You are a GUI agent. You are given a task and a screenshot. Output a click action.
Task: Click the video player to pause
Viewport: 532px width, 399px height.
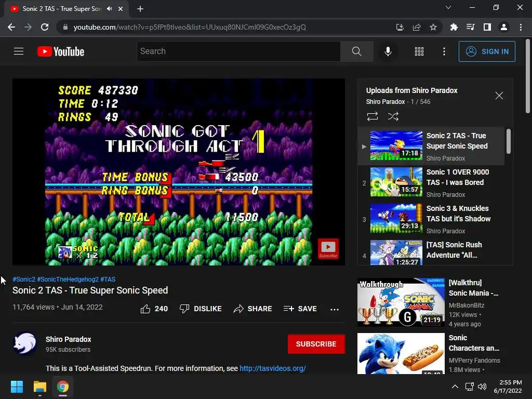(x=179, y=172)
